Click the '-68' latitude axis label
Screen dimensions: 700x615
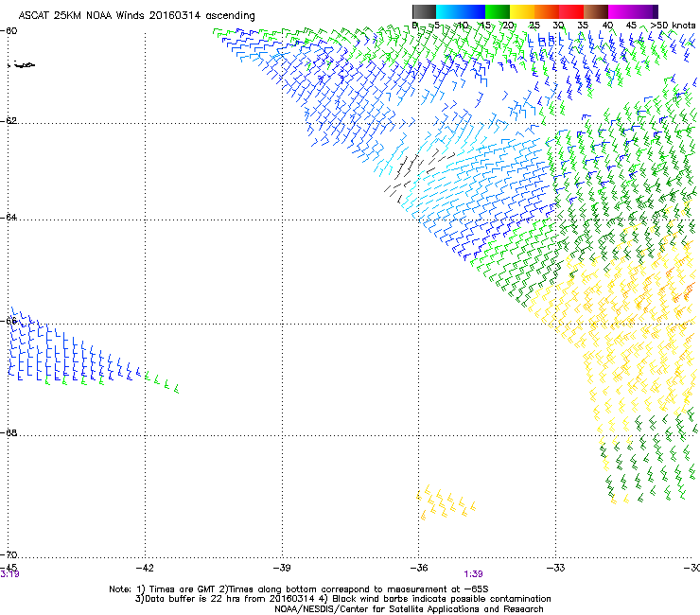coord(9,433)
